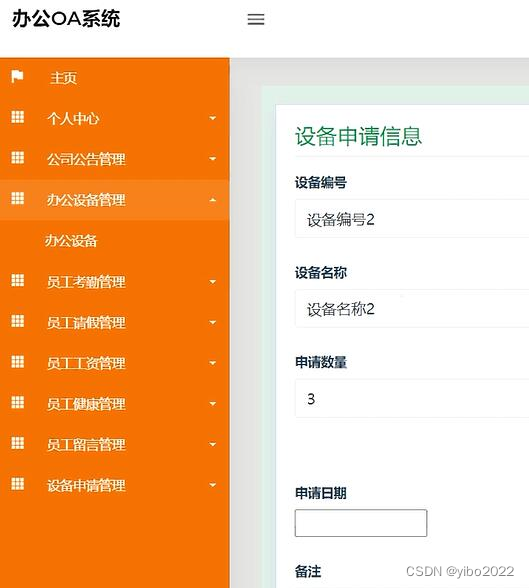This screenshot has height=588, width=529.
Task: Expand 个人中心 using its arrow
Action: 213,118
